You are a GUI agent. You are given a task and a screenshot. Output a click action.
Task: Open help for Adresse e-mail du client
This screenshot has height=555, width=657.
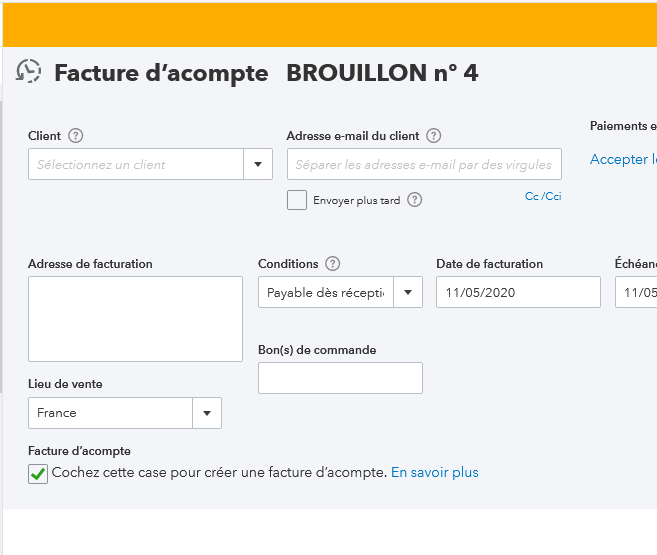tap(433, 136)
